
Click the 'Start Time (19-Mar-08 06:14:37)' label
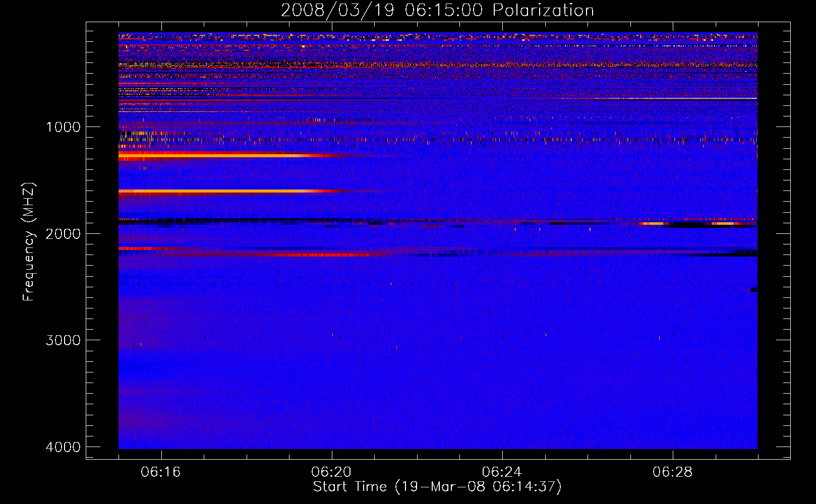tap(437, 486)
